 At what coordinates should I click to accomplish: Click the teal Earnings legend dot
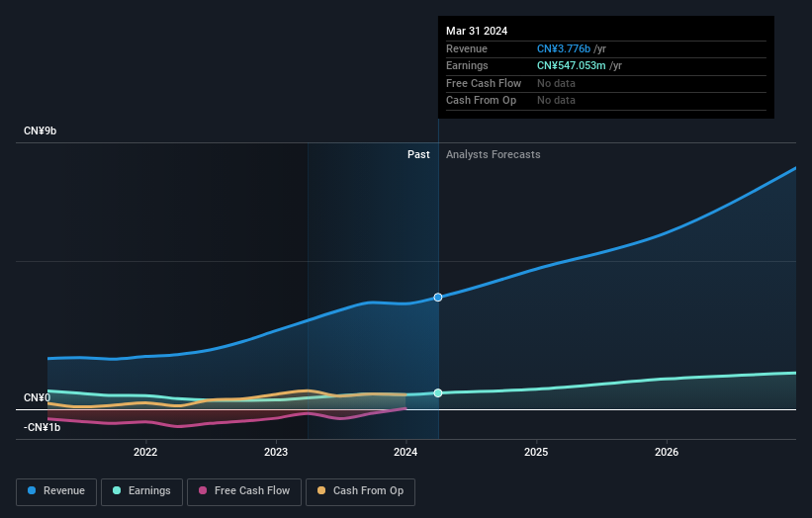[117, 490]
